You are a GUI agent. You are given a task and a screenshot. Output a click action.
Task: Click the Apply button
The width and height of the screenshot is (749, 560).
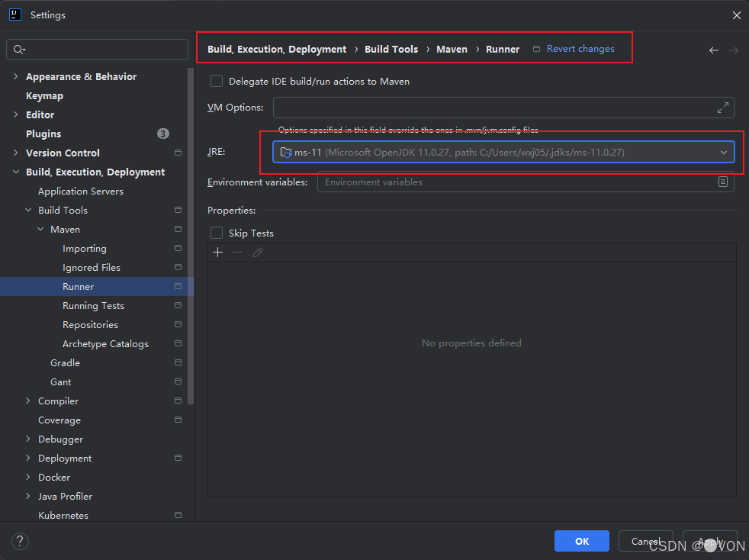pyautogui.click(x=710, y=541)
